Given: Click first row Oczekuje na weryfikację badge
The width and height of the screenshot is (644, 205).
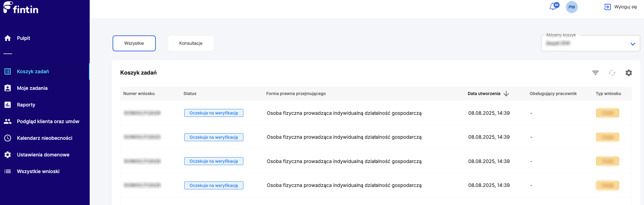Looking at the screenshot, I should pyautogui.click(x=214, y=113).
